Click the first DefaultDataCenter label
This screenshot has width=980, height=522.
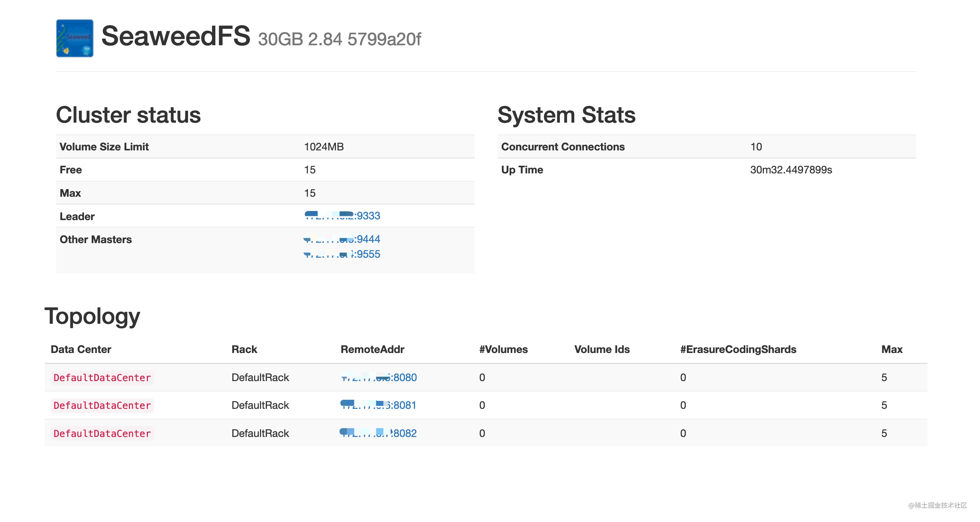pos(102,378)
